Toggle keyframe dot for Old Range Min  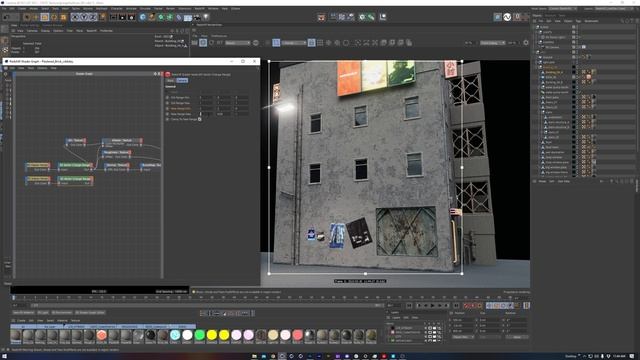pos(167,98)
